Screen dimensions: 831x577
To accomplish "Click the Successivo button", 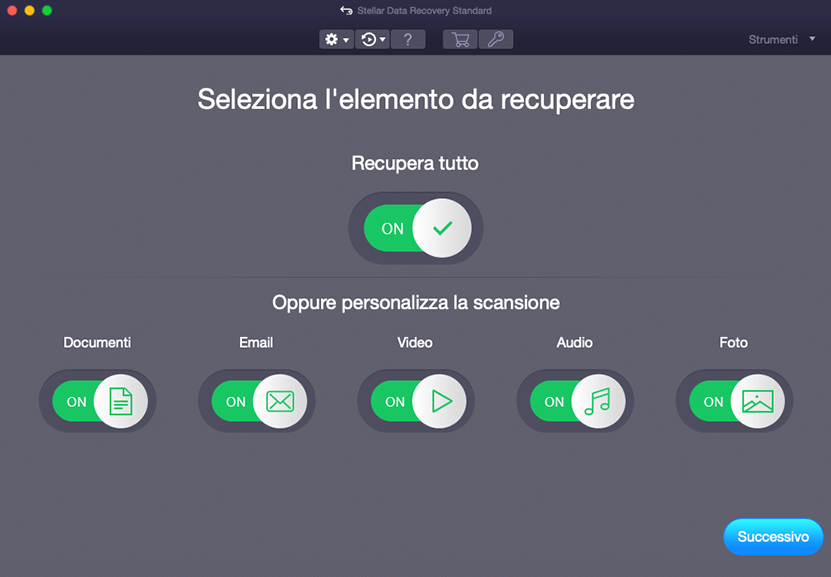I will tap(773, 537).
